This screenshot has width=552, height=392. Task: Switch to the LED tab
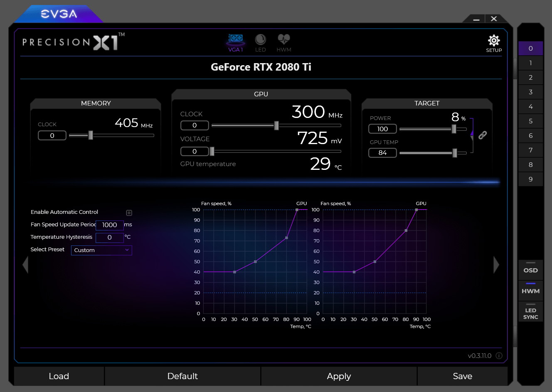point(261,43)
